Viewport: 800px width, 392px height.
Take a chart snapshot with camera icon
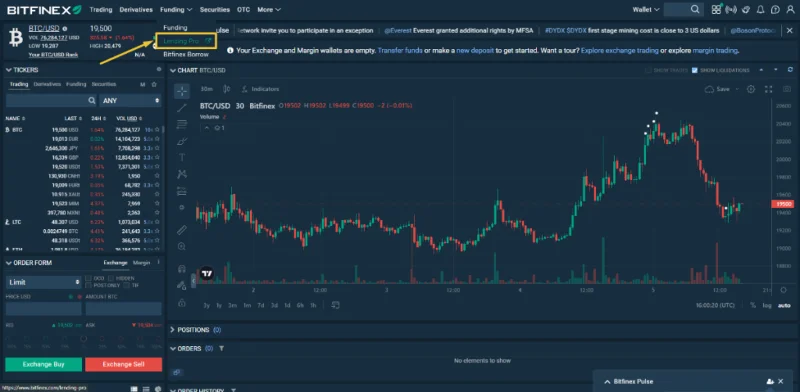(x=787, y=89)
